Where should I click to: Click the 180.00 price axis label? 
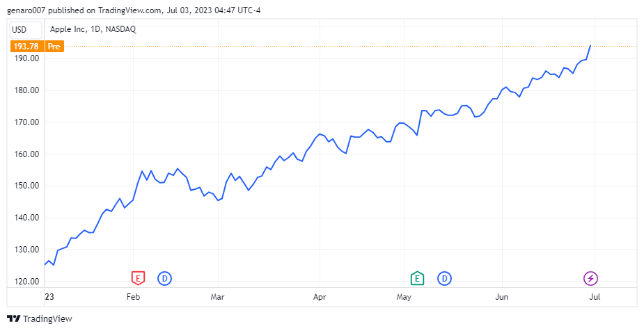pos(26,90)
